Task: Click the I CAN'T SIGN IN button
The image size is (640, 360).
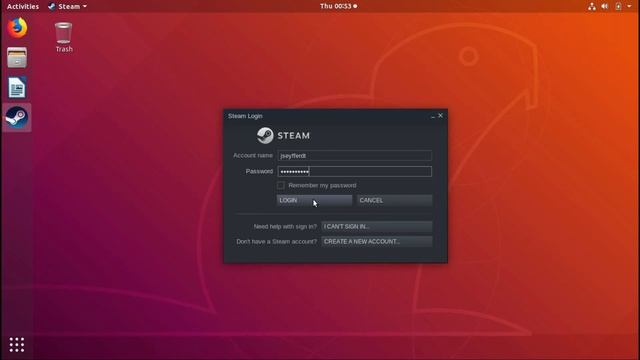Action: pyautogui.click(x=376, y=227)
